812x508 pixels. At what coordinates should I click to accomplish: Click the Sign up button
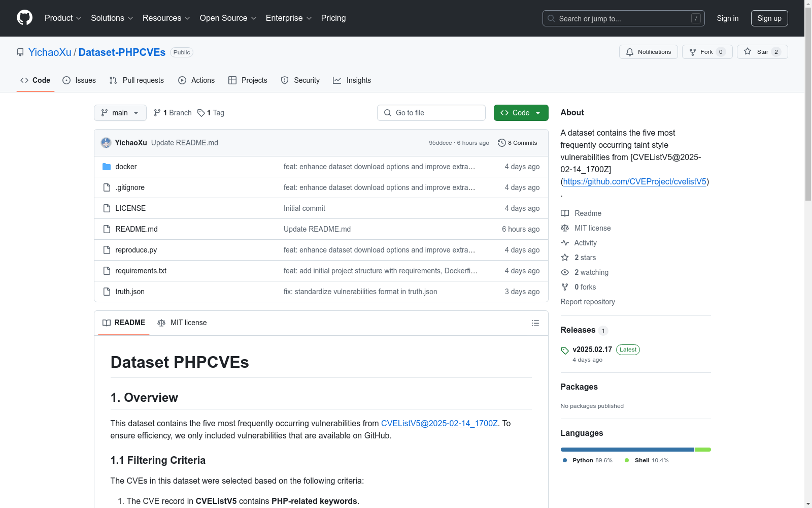pyautogui.click(x=769, y=18)
